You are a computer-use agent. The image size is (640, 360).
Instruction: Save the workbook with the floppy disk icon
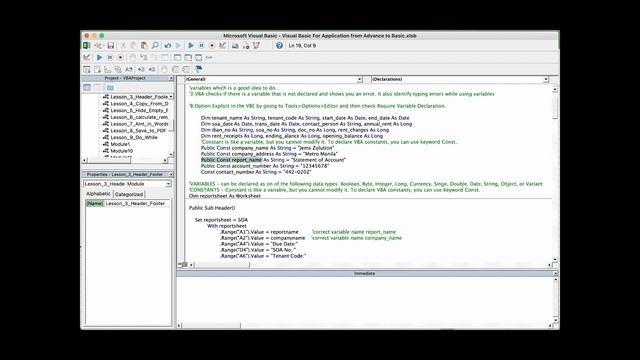(111, 45)
